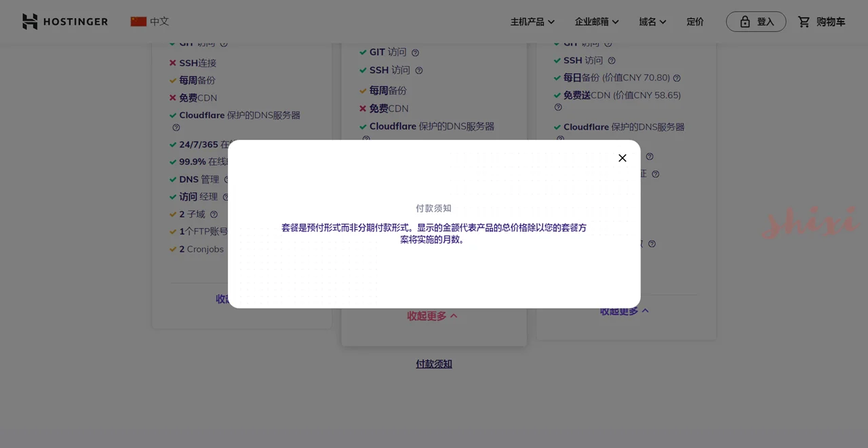Image resolution: width=868 pixels, height=448 pixels.
Task: Go to Hostinger home via logo
Action: click(x=65, y=22)
